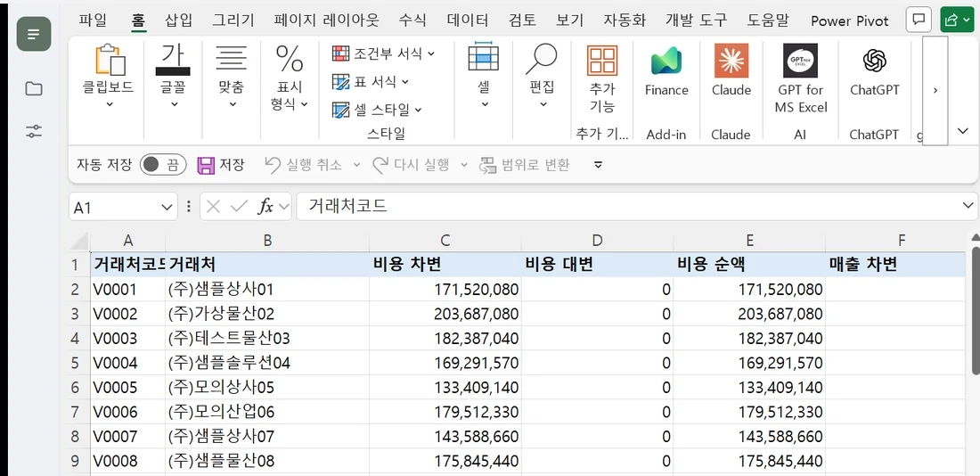This screenshot has height=476, width=980.
Task: Open the Undo history dropdown arrow
Action: click(357, 165)
